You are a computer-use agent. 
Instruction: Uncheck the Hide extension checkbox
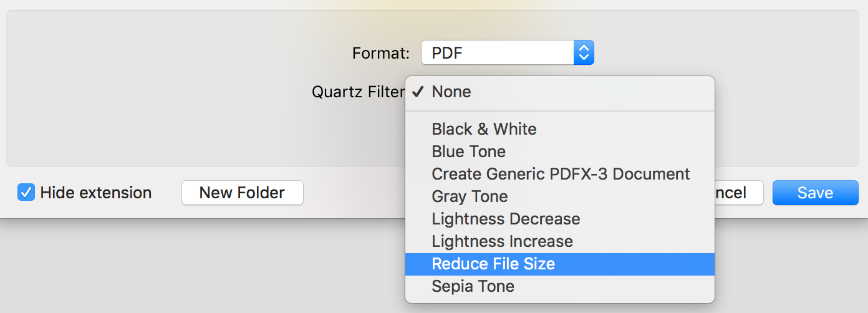click(x=26, y=192)
